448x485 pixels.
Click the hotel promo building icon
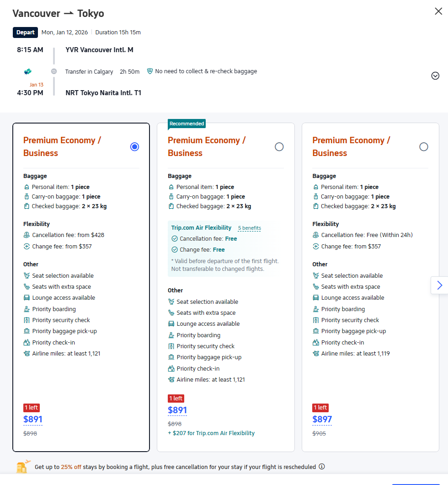(23, 466)
